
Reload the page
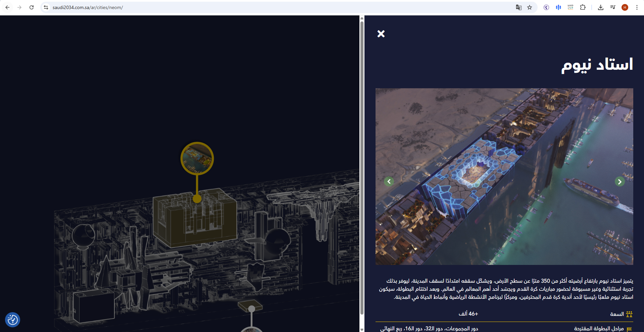[x=32, y=7]
